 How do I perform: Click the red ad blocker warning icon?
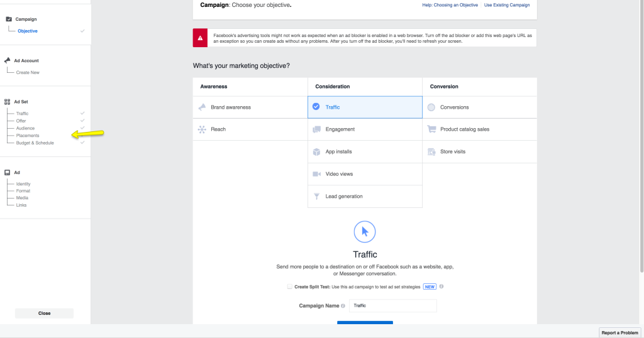[200, 38]
